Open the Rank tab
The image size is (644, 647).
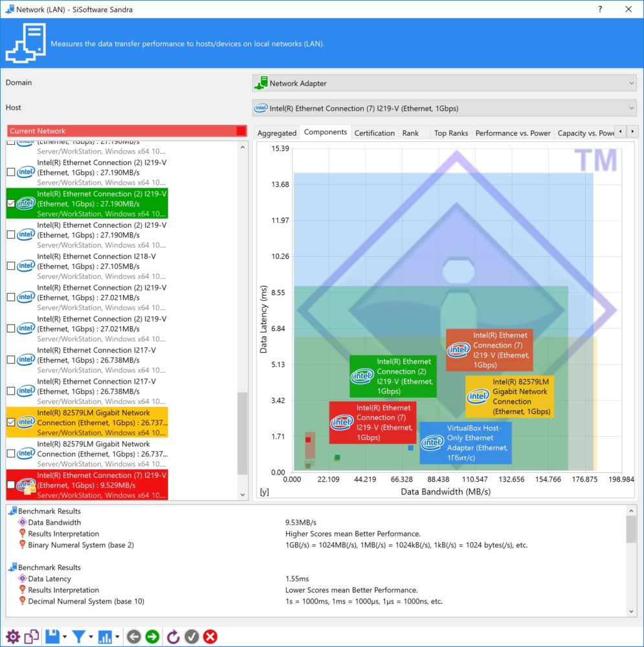410,133
